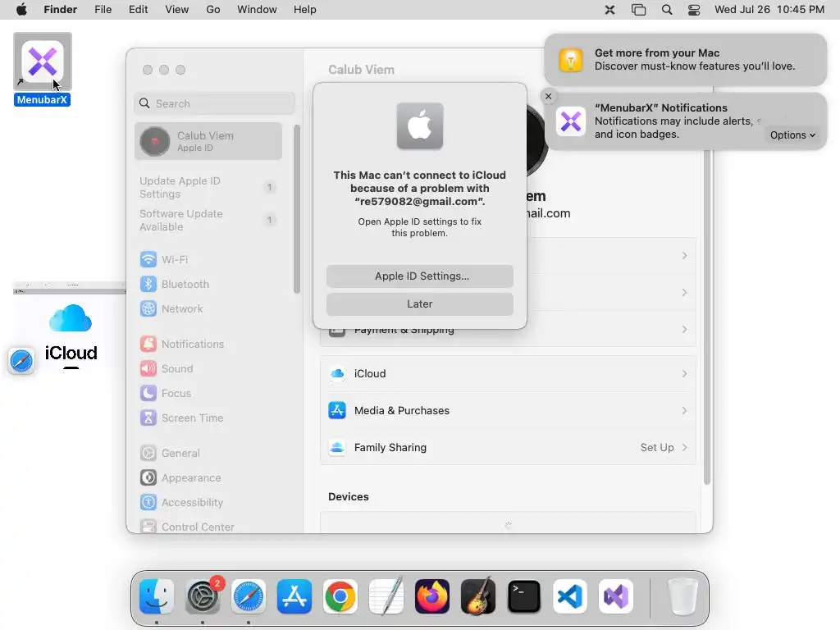Open the MenubarX desktop shortcut icon

pyautogui.click(x=43, y=61)
